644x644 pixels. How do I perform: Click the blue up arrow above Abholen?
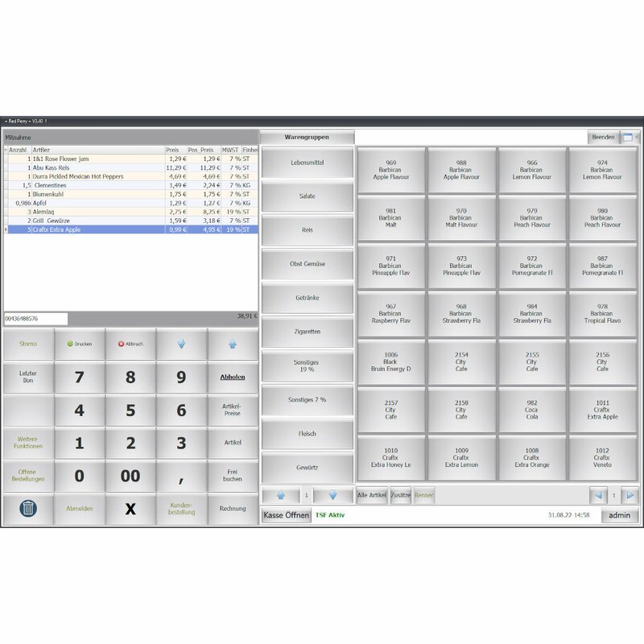[x=233, y=345]
